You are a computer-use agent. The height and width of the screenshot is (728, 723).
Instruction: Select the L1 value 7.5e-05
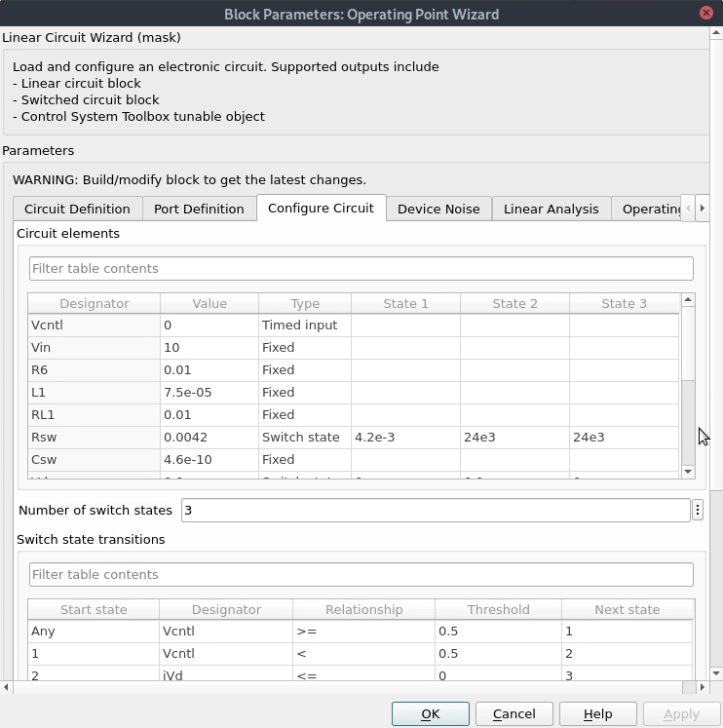click(209, 393)
